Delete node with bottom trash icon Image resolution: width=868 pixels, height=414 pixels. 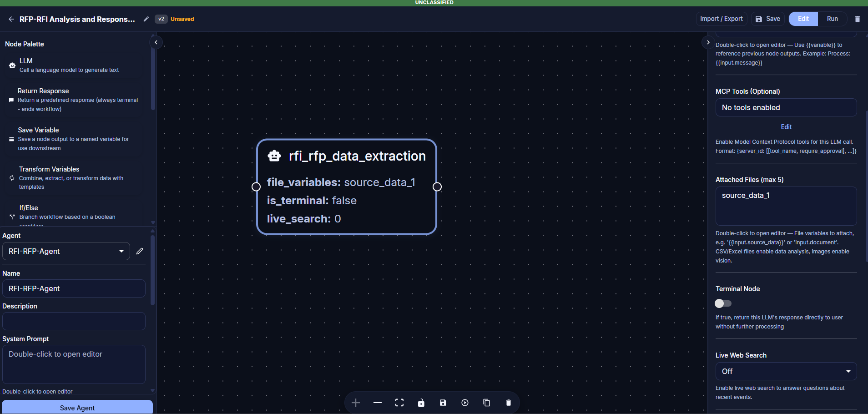coord(509,403)
